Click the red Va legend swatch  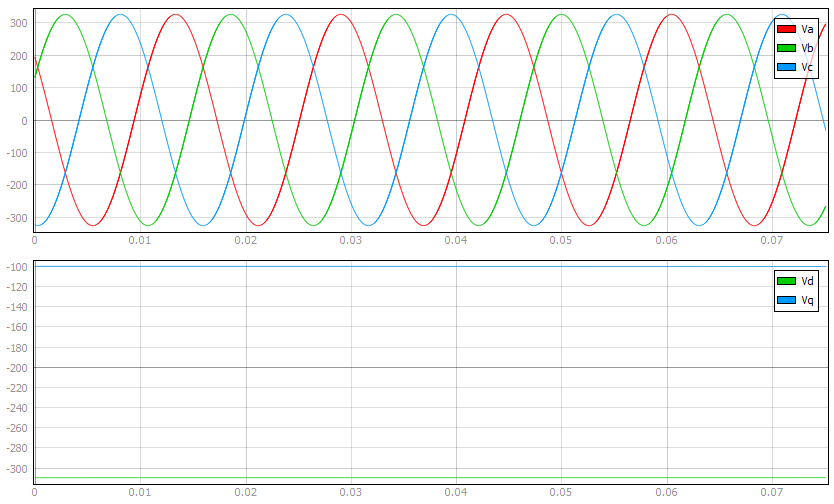pos(786,29)
